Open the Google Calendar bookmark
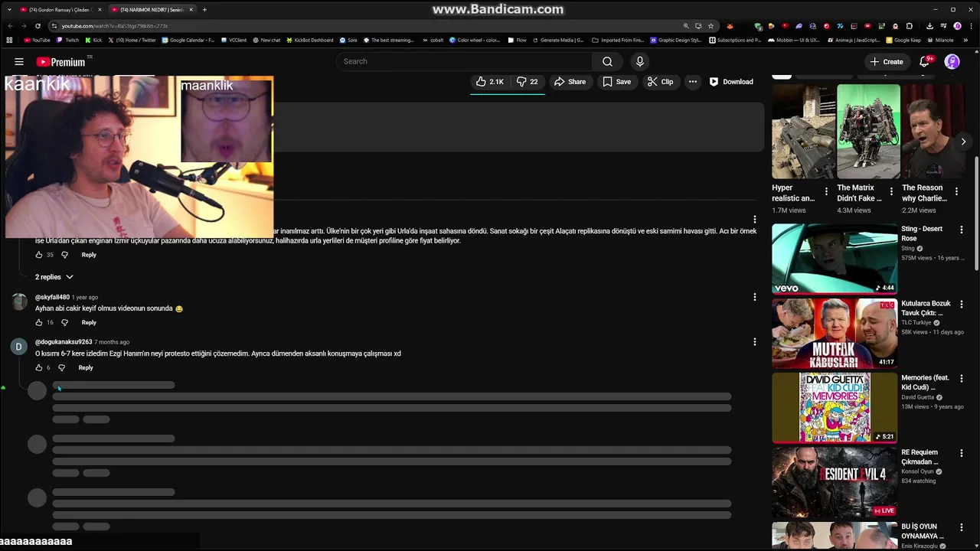This screenshot has height=551, width=980. 188,40
